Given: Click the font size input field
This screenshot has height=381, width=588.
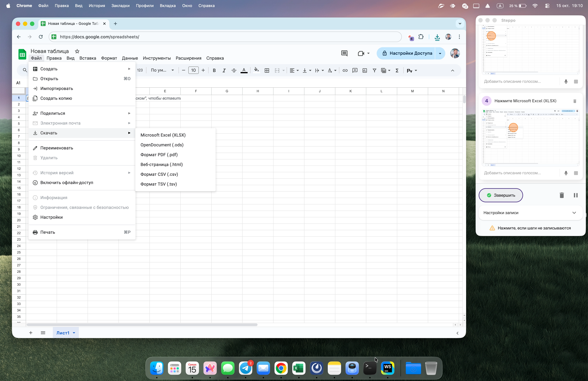Looking at the screenshot, I should pos(193,70).
